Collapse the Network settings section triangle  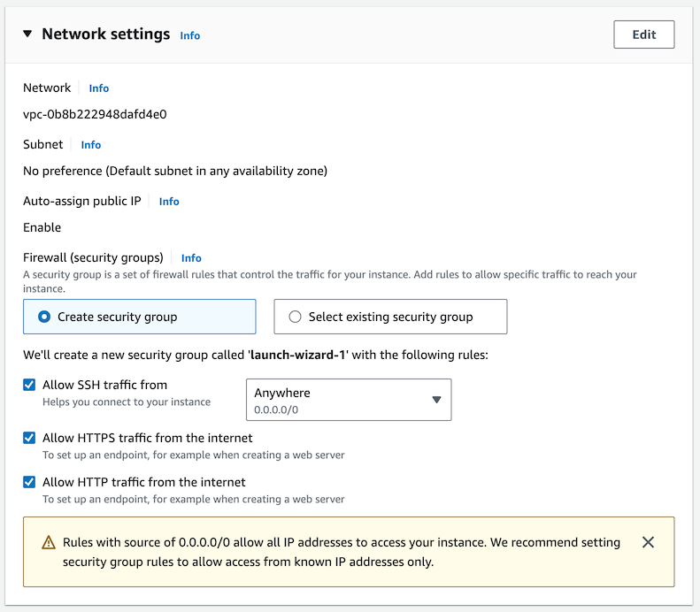[x=27, y=34]
